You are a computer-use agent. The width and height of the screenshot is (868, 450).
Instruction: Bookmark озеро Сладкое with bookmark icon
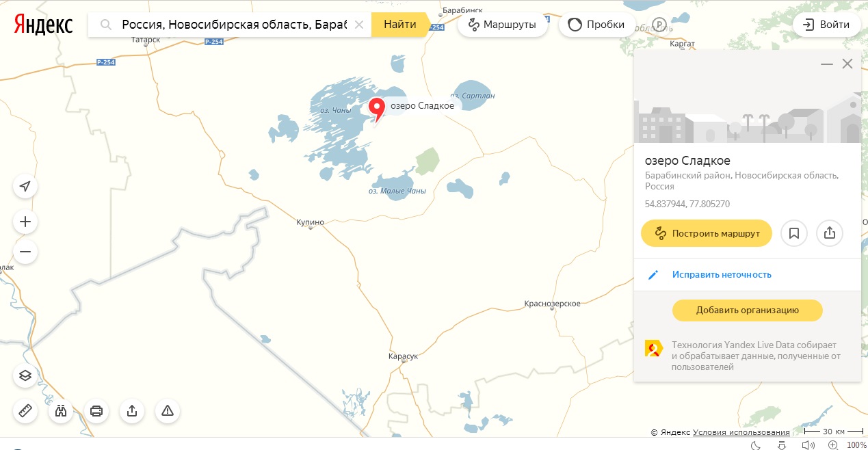pos(794,233)
